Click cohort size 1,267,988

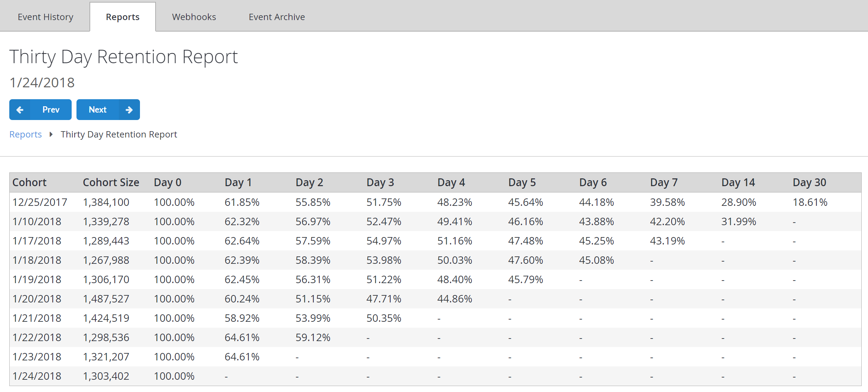click(106, 260)
